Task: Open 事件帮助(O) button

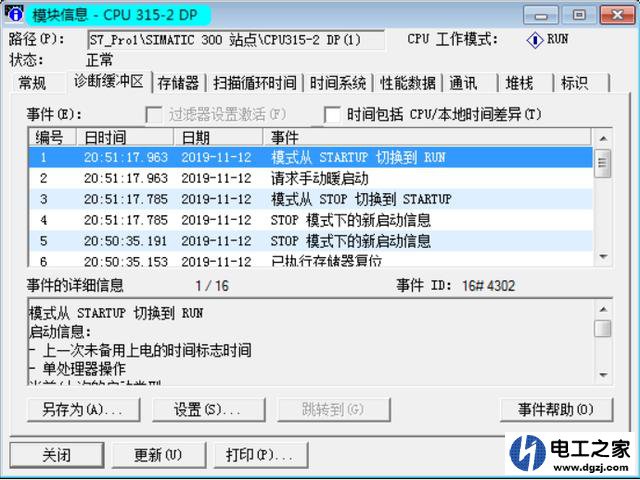Action: [556, 410]
